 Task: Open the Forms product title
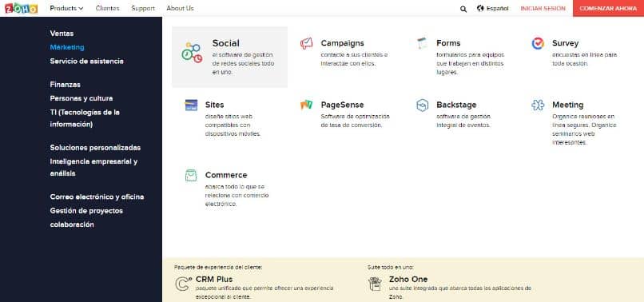click(448, 43)
